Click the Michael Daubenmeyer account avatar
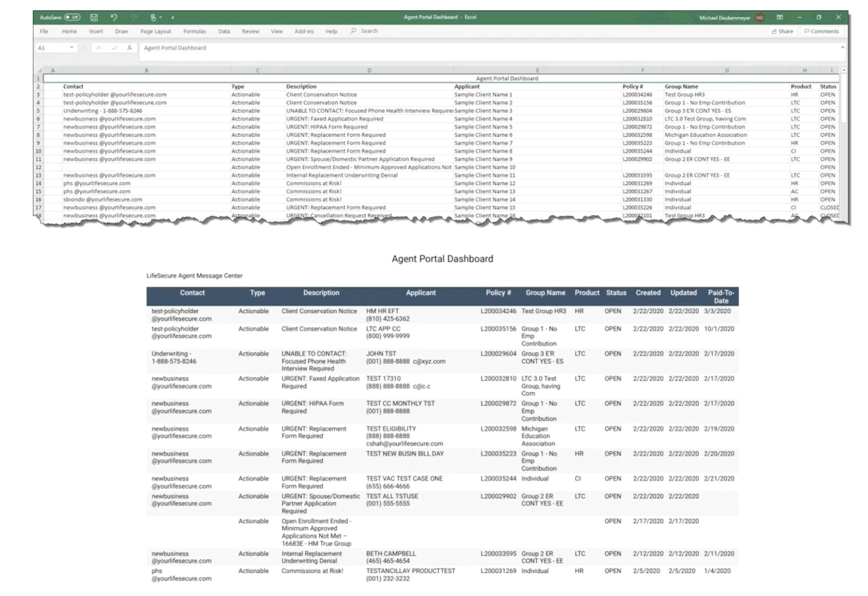 (759, 17)
